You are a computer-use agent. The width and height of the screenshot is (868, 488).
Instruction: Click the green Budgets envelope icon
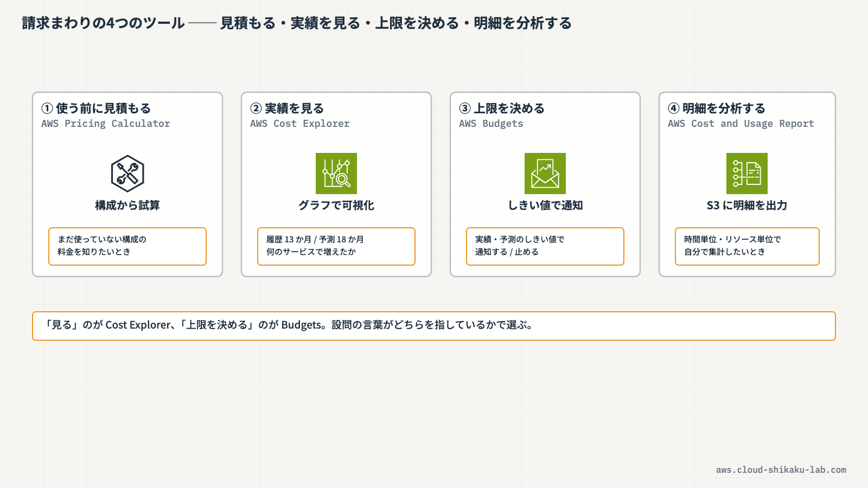[545, 174]
